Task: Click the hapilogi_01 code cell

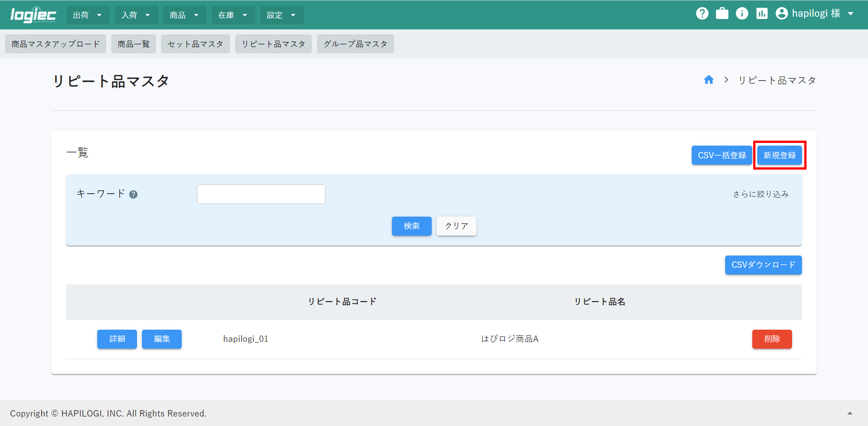Action: 245,339
